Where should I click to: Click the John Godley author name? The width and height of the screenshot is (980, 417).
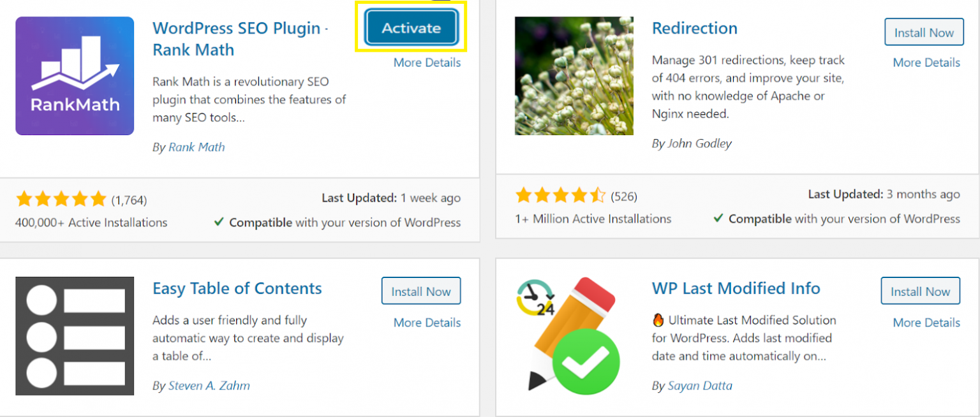click(x=699, y=143)
